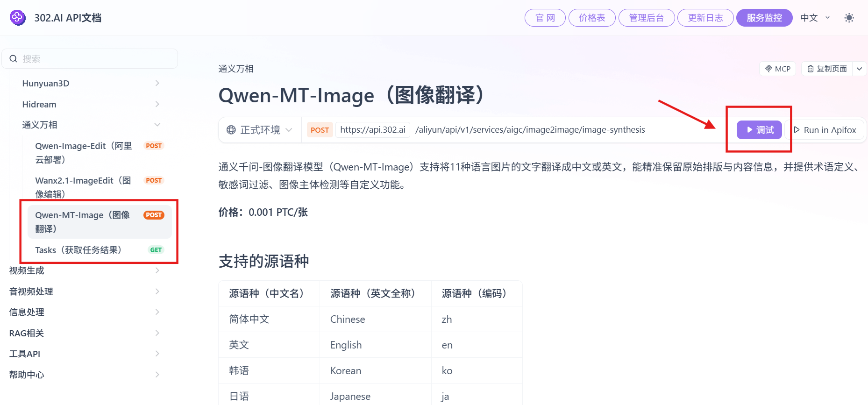Click the ja code cell
Viewport: 868px width, 405px height.
(477, 396)
